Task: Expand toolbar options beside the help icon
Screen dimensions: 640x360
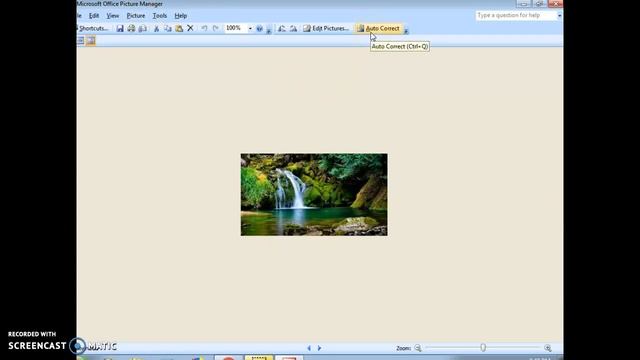Action: pyautogui.click(x=269, y=30)
